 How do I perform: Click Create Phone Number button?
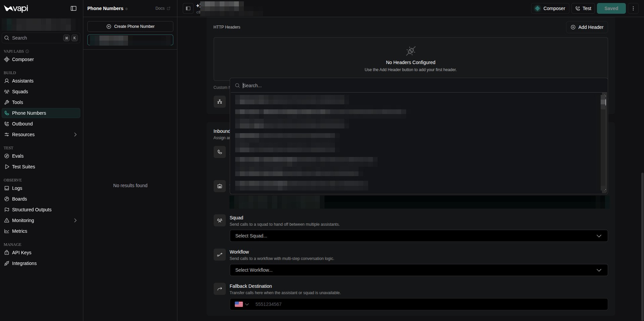click(x=130, y=26)
